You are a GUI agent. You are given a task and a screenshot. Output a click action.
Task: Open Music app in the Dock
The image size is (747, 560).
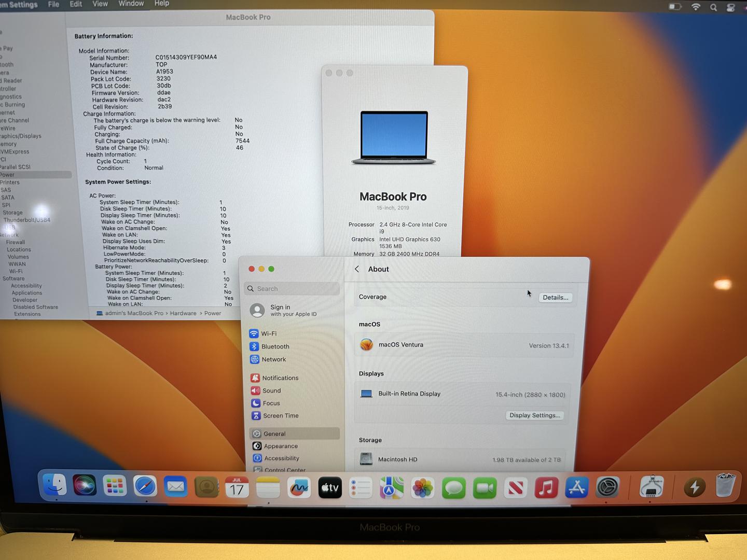coord(546,488)
